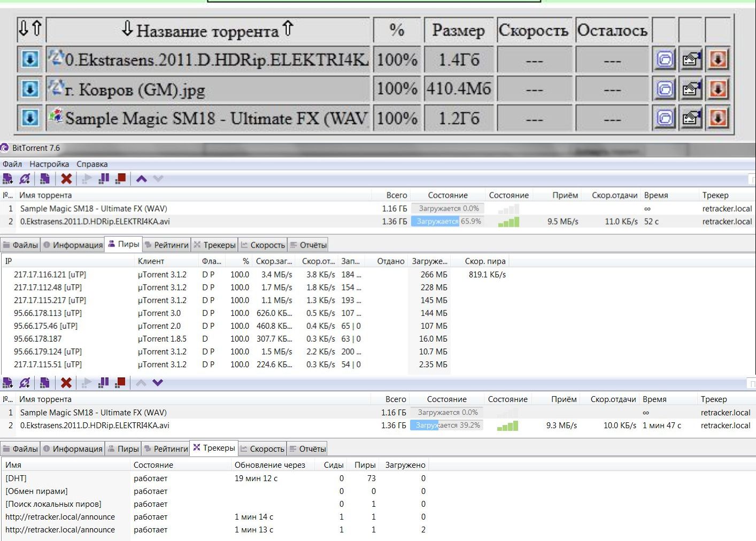Open the Настройка menu
756x541 pixels.
(x=49, y=164)
